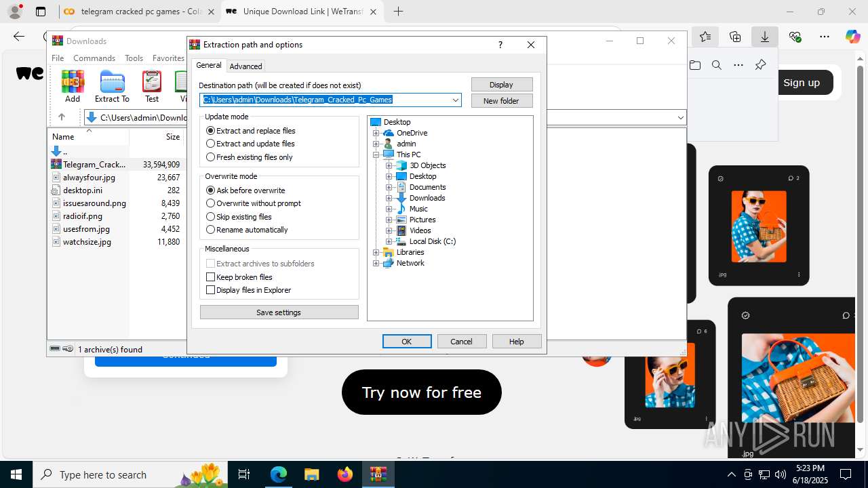
Task: Open Firefox from taskbar
Action: coord(345,474)
